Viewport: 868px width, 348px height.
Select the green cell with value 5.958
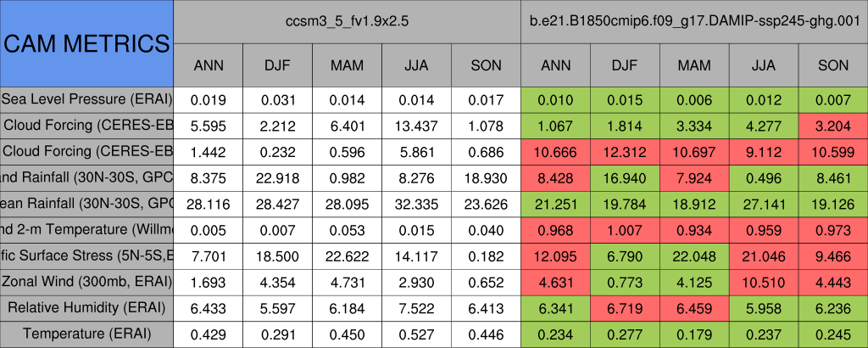(764, 307)
